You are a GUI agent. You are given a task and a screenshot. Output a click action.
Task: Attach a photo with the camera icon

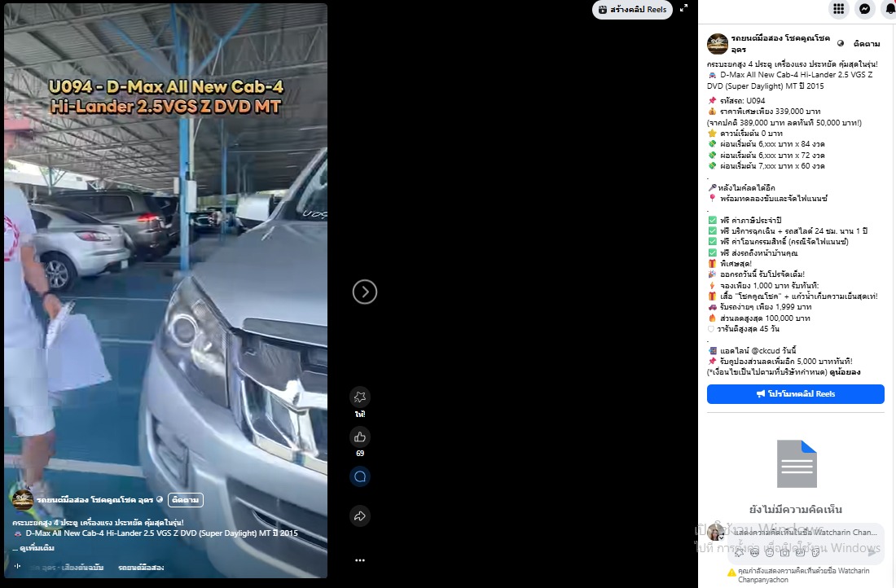click(x=784, y=552)
